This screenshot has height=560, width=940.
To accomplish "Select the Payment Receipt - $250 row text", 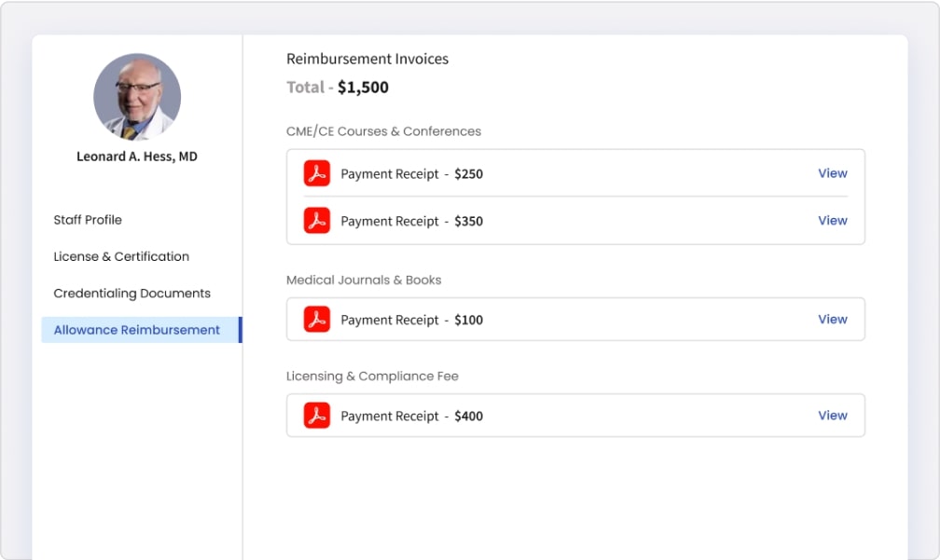I will click(x=412, y=173).
